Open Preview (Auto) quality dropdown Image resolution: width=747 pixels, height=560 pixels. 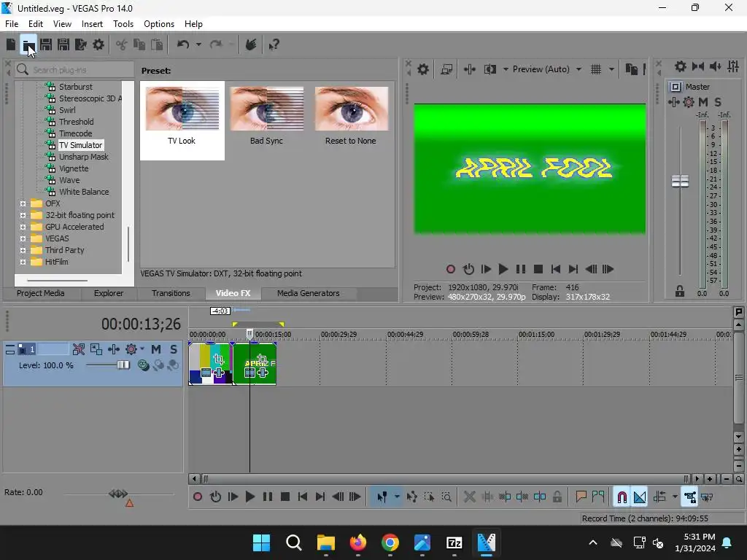coord(578,69)
